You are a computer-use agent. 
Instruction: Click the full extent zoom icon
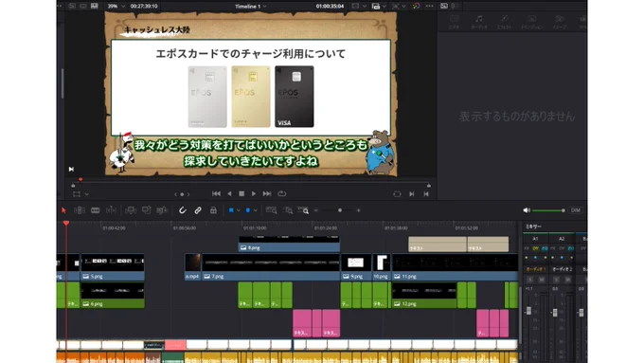point(272,210)
